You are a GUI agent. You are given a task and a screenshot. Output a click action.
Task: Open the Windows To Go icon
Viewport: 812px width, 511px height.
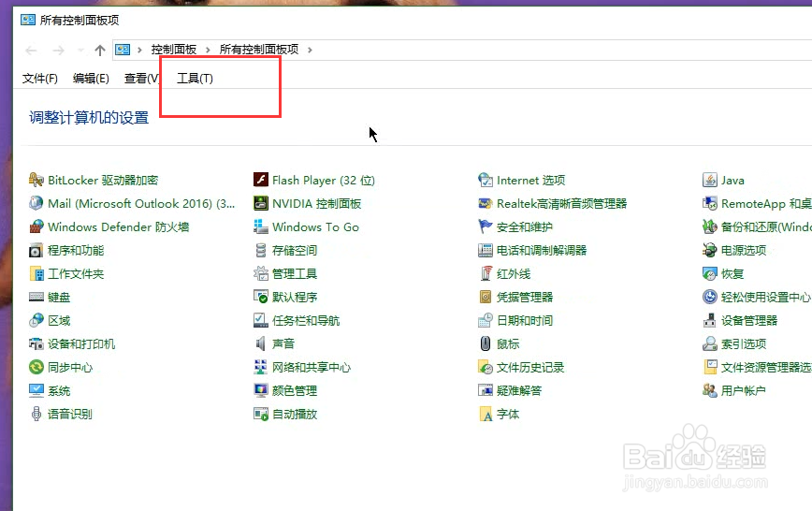point(260,226)
